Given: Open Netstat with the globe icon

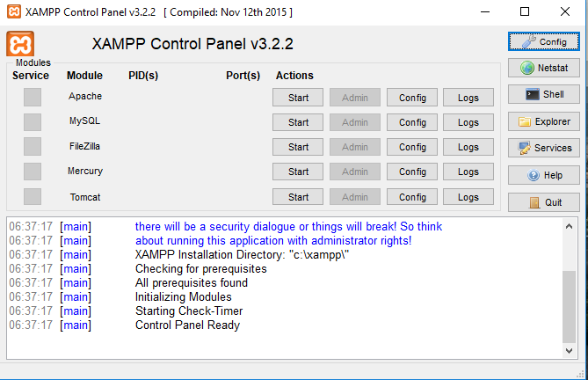Looking at the screenshot, I should [x=544, y=68].
